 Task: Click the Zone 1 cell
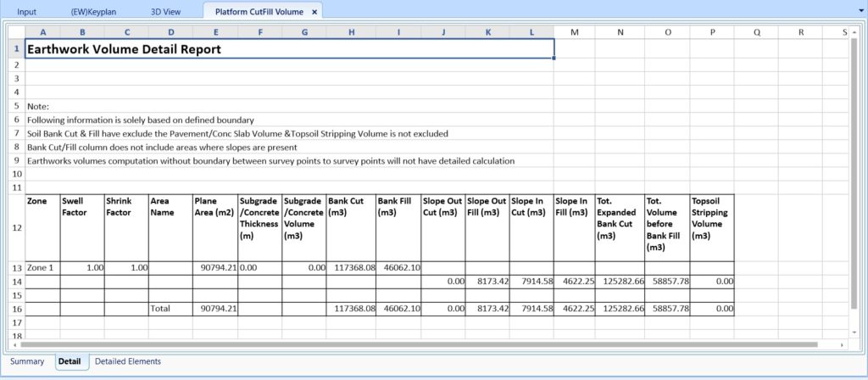(x=42, y=268)
